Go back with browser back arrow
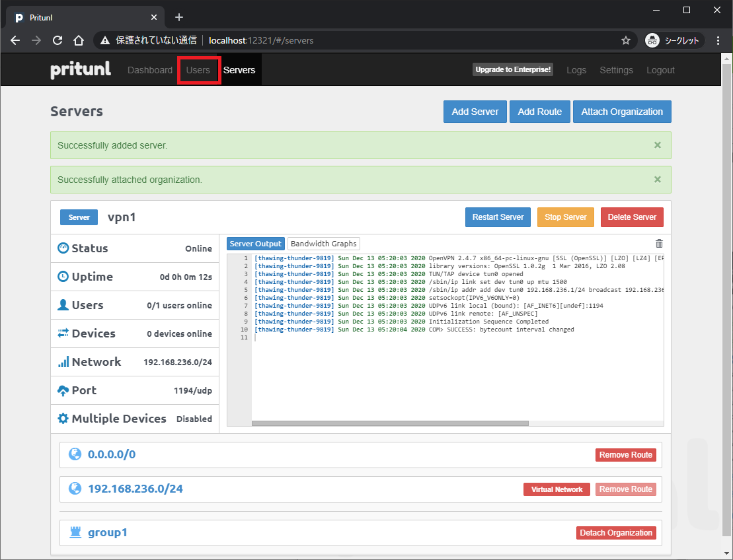The height and width of the screenshot is (560, 733). pos(15,40)
